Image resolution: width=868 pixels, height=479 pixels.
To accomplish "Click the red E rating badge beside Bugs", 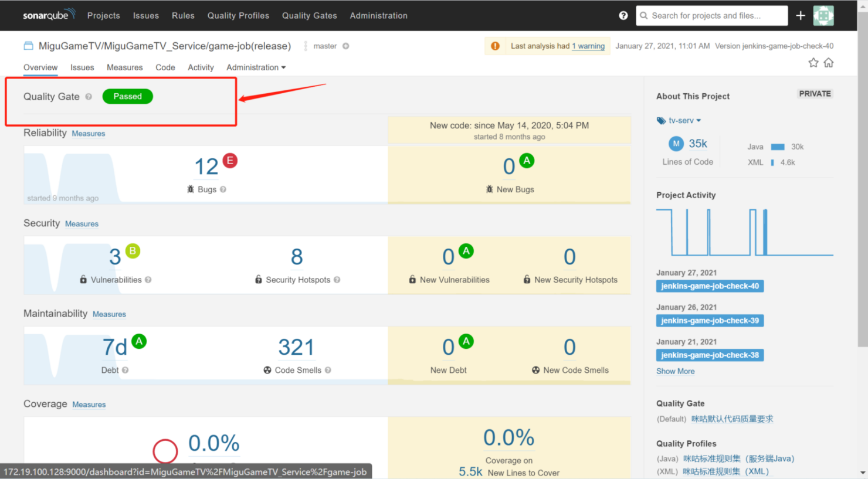I will click(230, 160).
